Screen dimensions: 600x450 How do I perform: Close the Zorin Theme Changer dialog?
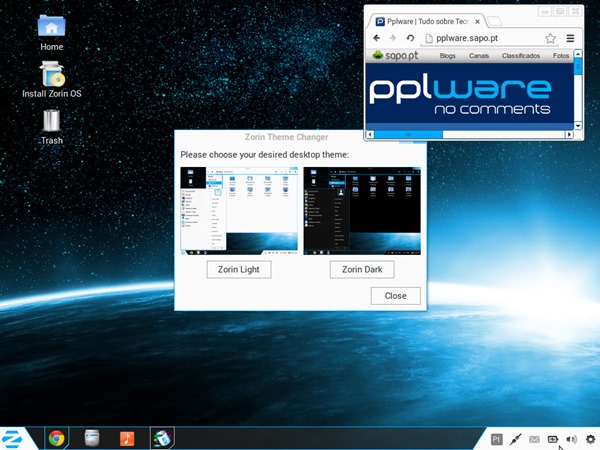click(395, 296)
